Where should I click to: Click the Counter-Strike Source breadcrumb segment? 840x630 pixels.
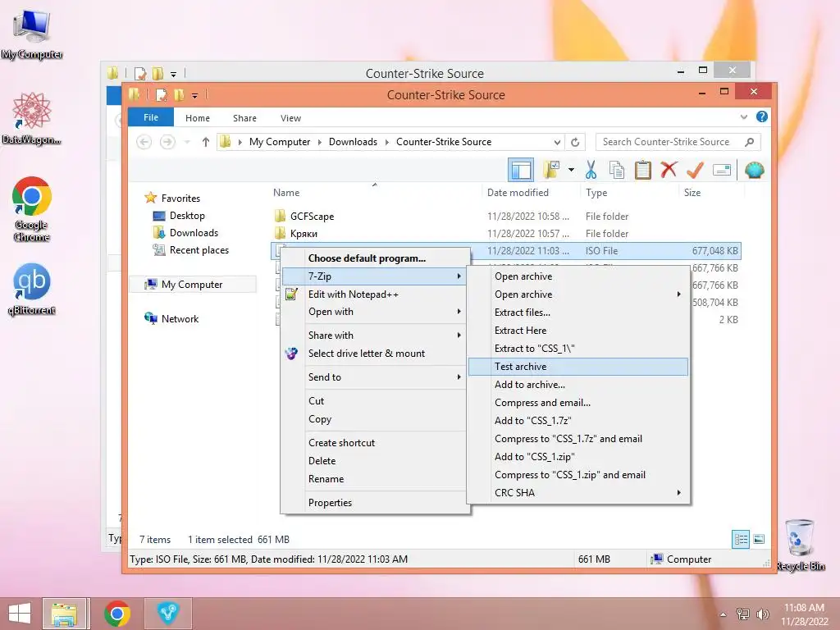pos(444,142)
